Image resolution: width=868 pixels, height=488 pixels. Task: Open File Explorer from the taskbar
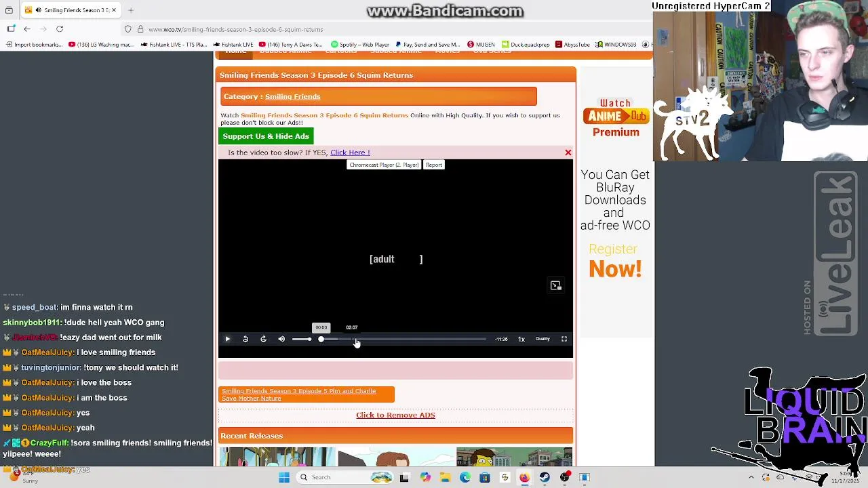pos(446,477)
